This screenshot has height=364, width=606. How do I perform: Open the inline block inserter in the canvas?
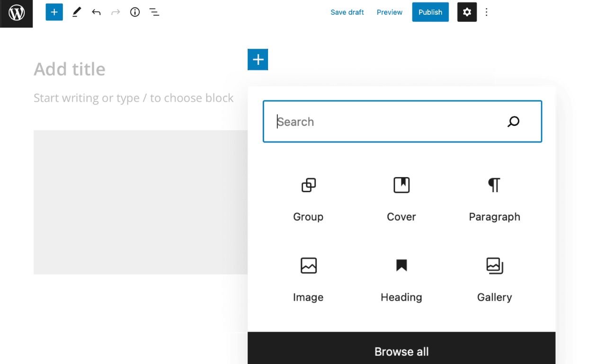[x=258, y=59]
